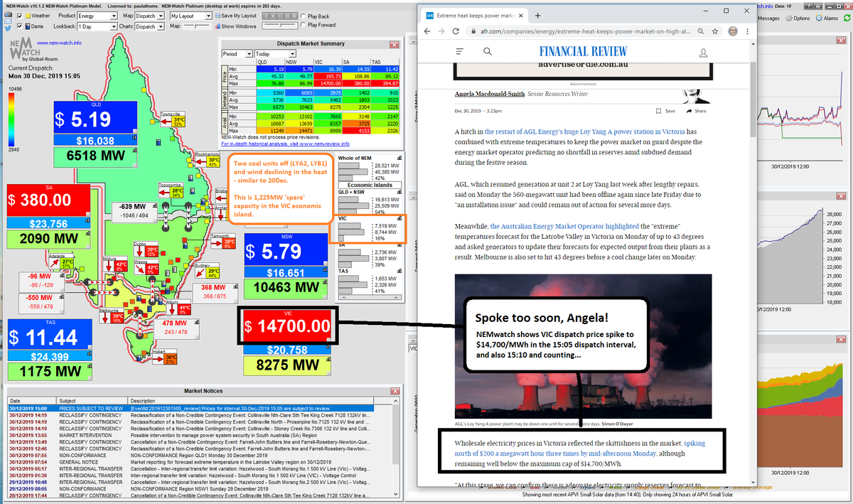Click the Townsville 31°C weather marker
The width and height of the screenshot is (853, 504).
[x=174, y=118]
